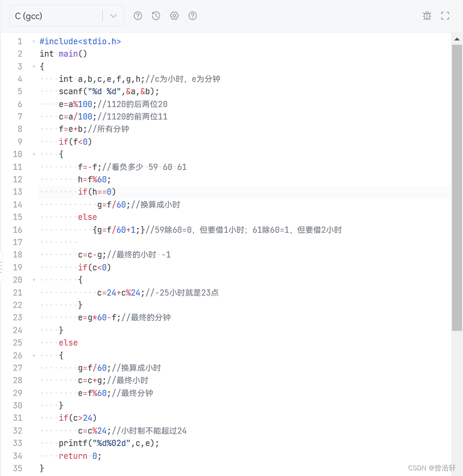View history via the clock icon
Screen dimensions: 463x476
pos(156,16)
